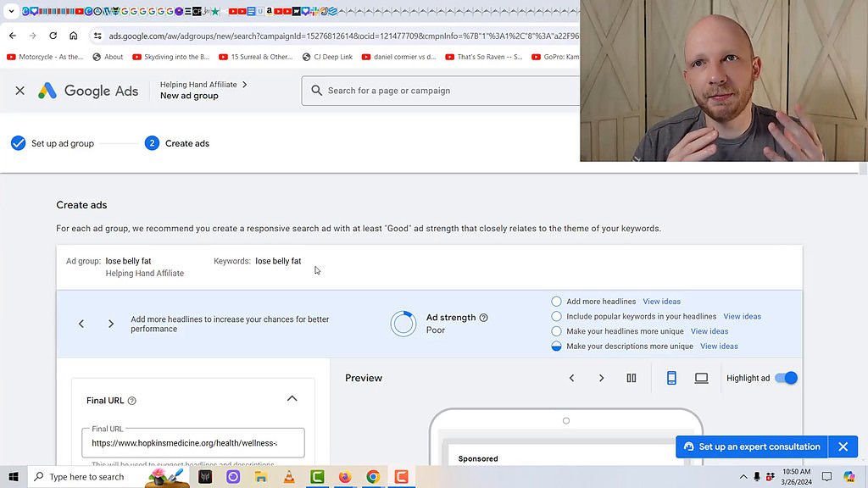Select Include popular keywords in your headlines
This screenshot has width=868, height=488.
(x=555, y=315)
